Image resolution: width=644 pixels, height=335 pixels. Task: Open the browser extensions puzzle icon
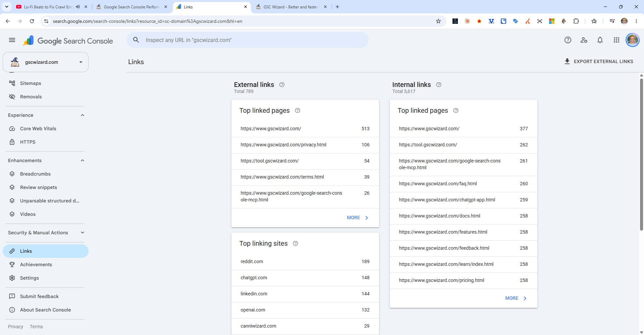point(576,21)
